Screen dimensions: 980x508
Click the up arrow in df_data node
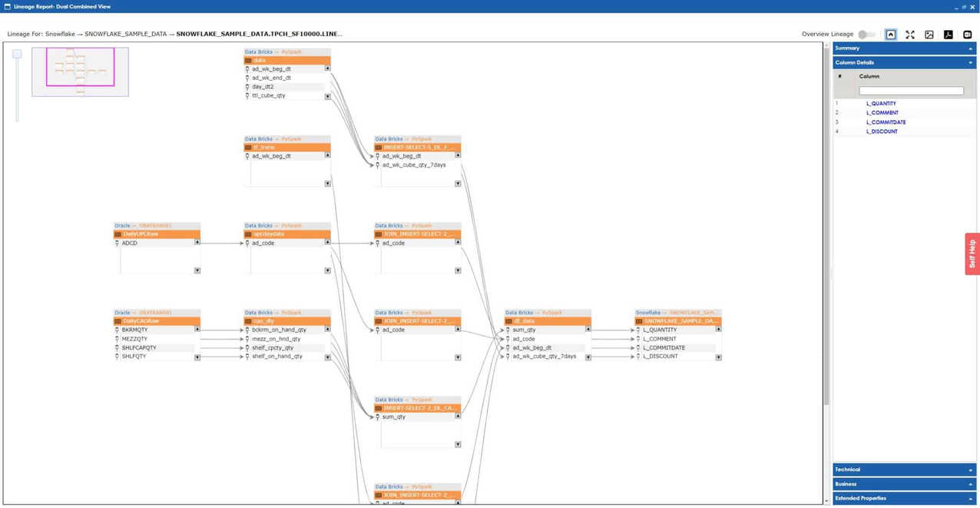(588, 329)
